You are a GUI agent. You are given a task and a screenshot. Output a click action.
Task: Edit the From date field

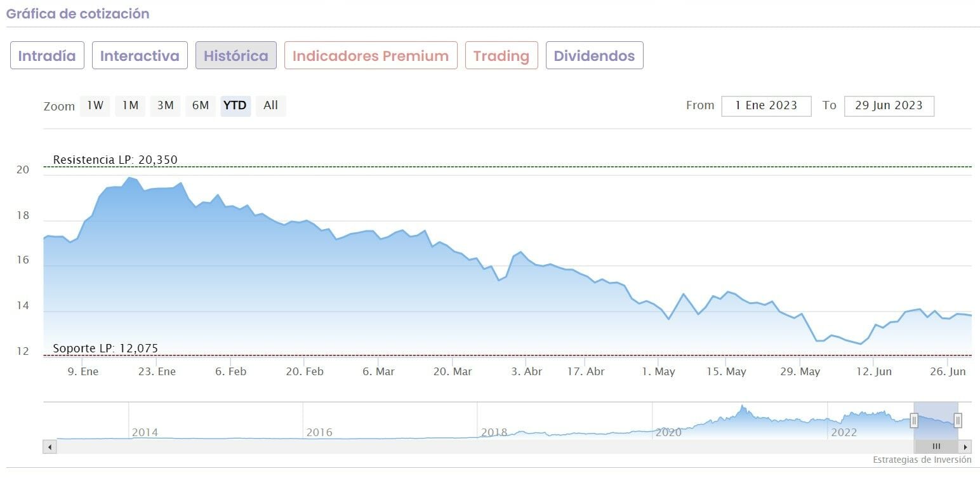pos(766,106)
